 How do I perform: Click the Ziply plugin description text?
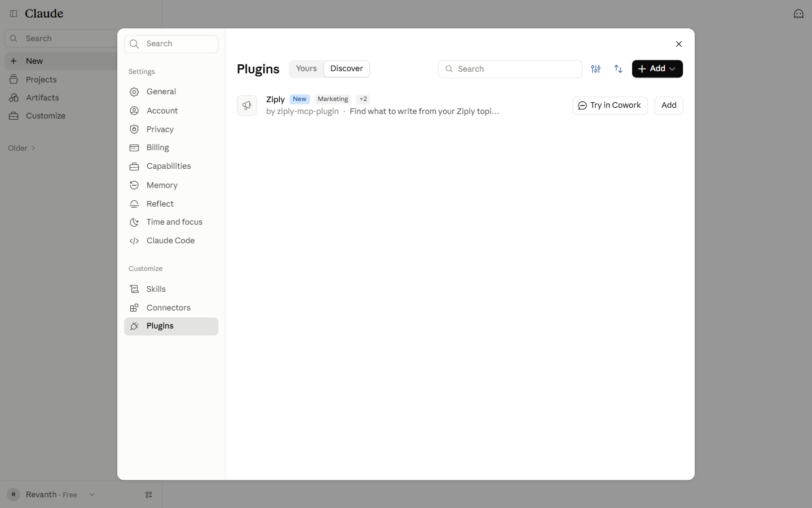click(x=424, y=111)
